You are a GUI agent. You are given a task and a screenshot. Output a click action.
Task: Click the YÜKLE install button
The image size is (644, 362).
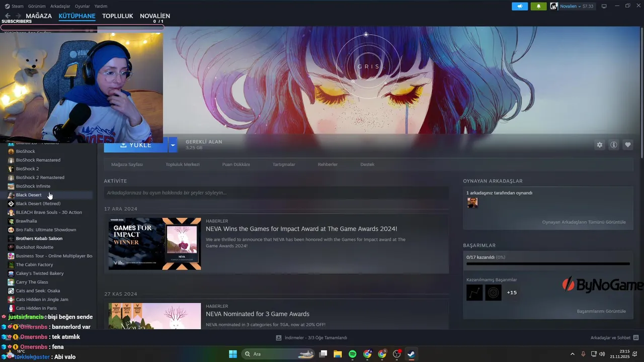pos(136,145)
